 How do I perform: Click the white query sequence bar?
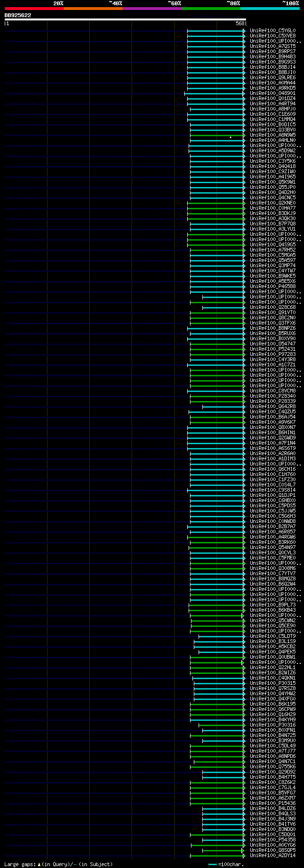coord(125,19)
